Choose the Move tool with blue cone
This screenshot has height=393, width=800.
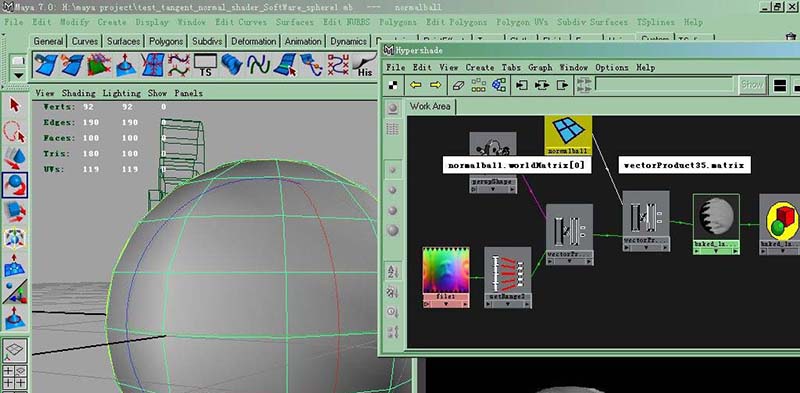(15, 159)
